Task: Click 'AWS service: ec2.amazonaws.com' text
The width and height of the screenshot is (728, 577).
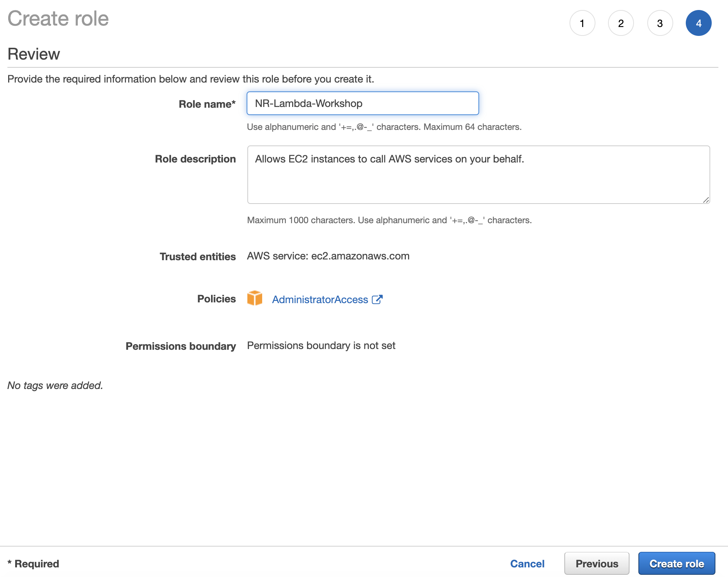Action: (x=328, y=256)
